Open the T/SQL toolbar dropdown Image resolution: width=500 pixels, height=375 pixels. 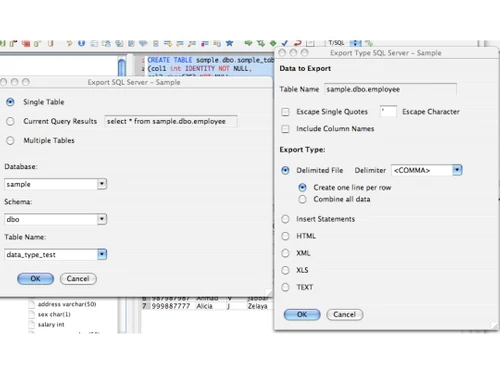pyautogui.click(x=355, y=43)
